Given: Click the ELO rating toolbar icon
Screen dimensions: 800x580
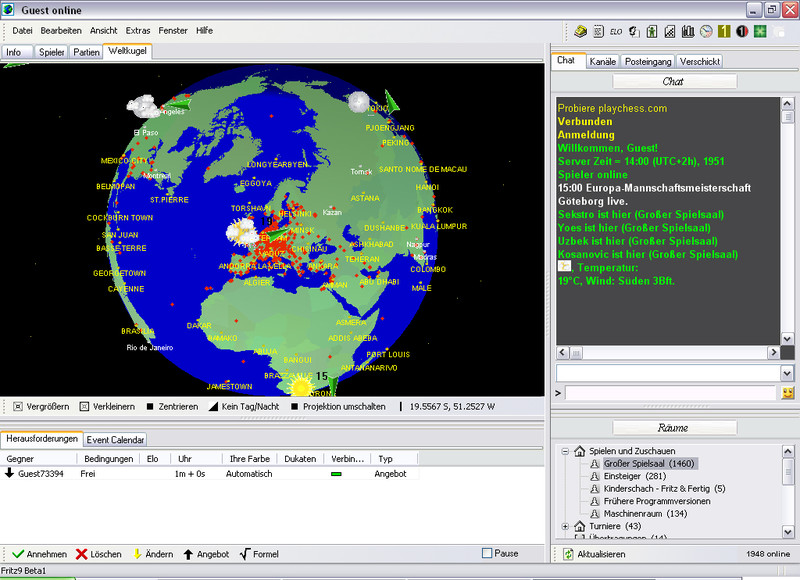Looking at the screenshot, I should point(616,32).
